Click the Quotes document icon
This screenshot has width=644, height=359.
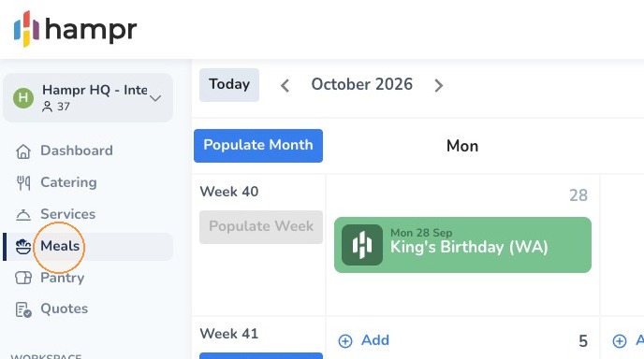tap(23, 309)
